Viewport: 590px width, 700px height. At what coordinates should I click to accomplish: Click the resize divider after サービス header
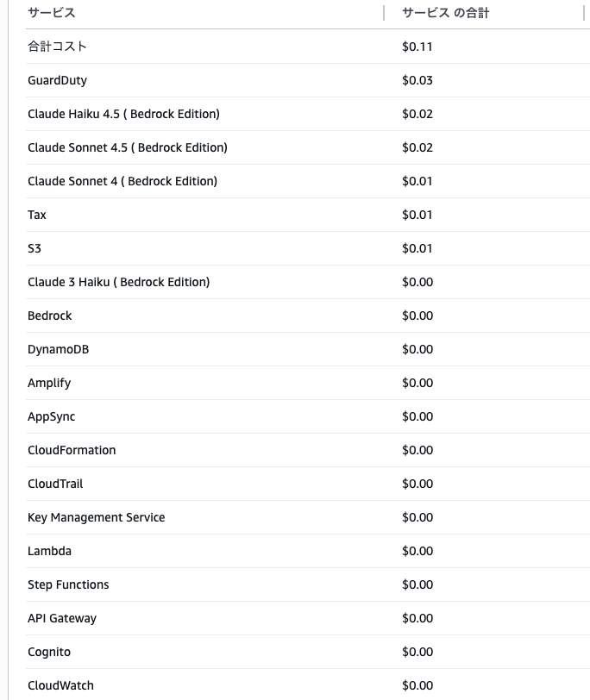click(x=384, y=13)
